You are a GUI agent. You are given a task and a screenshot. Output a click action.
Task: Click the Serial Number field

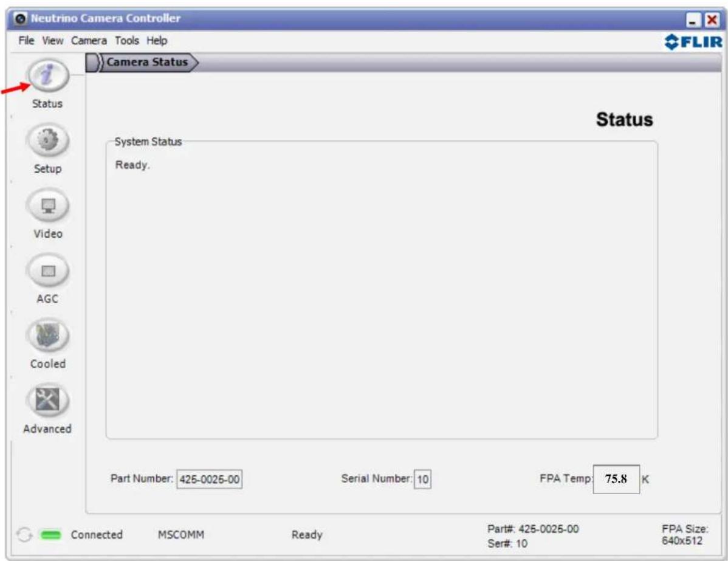422,480
